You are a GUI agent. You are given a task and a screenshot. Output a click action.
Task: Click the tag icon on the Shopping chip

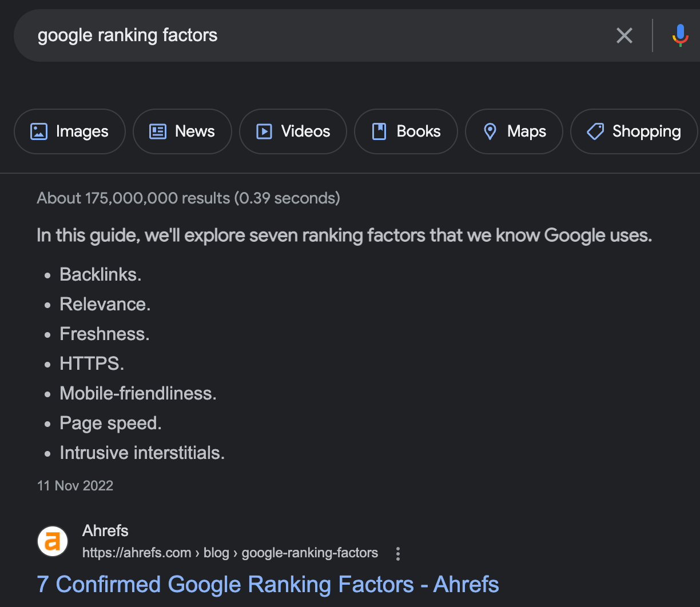(595, 131)
